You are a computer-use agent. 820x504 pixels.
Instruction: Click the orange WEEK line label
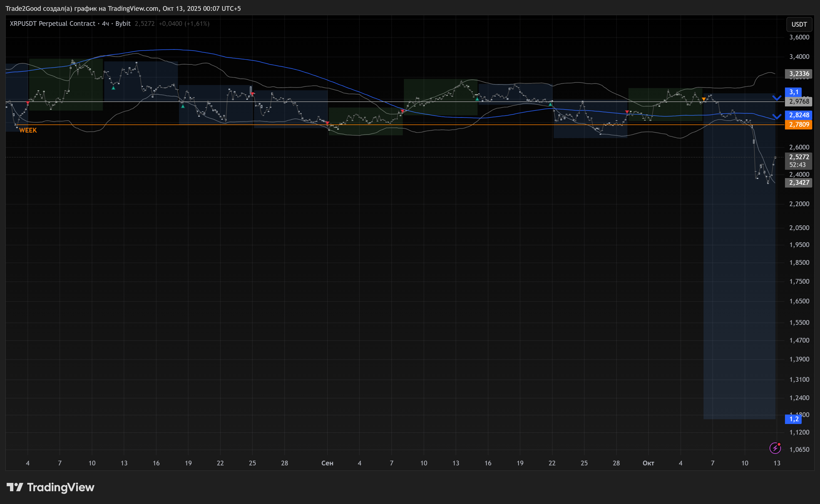[28, 130]
